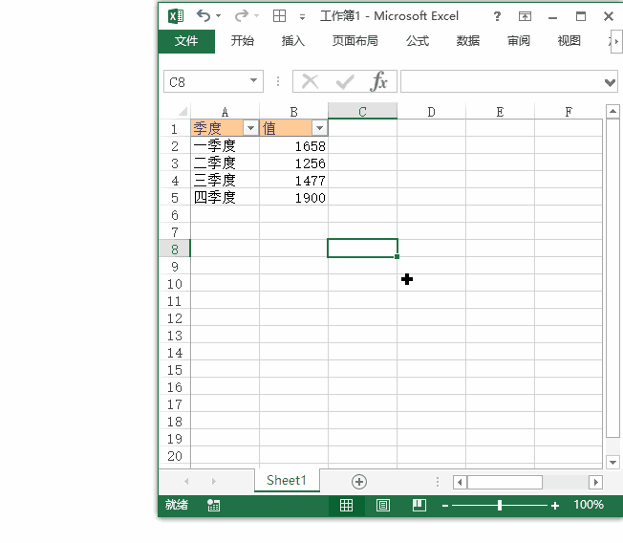The width and height of the screenshot is (623, 543).
Task: Click the Insert Function fx icon
Action: point(379,82)
